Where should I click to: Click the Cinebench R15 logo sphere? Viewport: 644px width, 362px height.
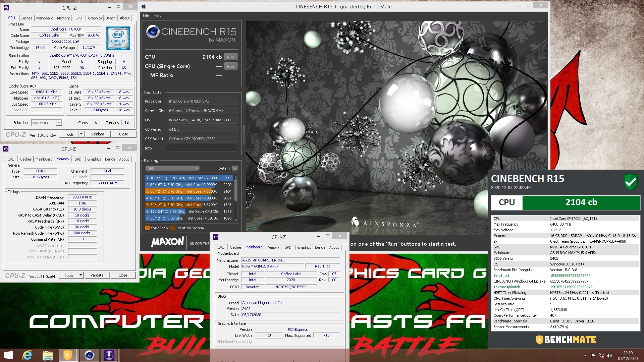click(153, 32)
